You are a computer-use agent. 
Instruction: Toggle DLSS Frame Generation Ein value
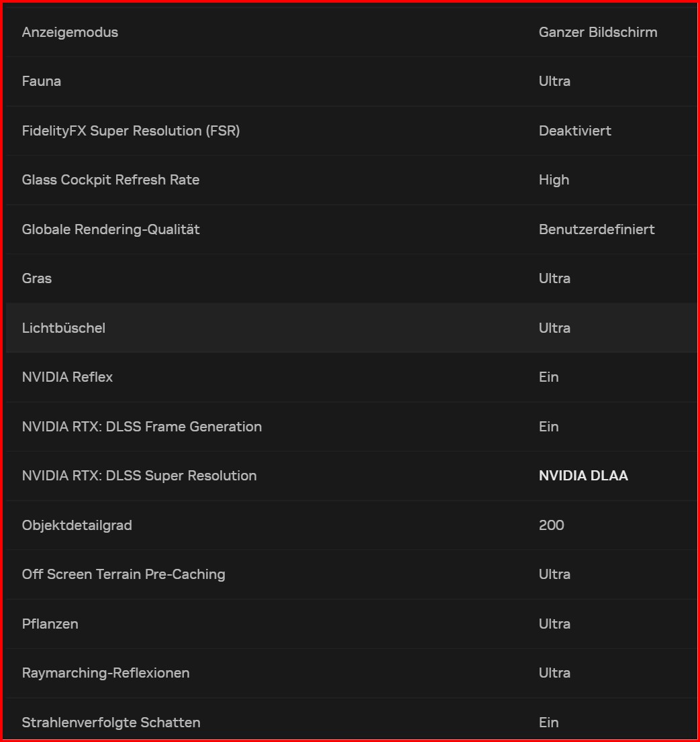[x=548, y=427]
